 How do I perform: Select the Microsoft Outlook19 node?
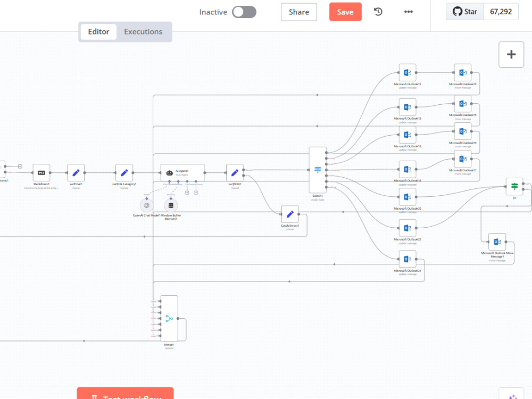pos(463,131)
